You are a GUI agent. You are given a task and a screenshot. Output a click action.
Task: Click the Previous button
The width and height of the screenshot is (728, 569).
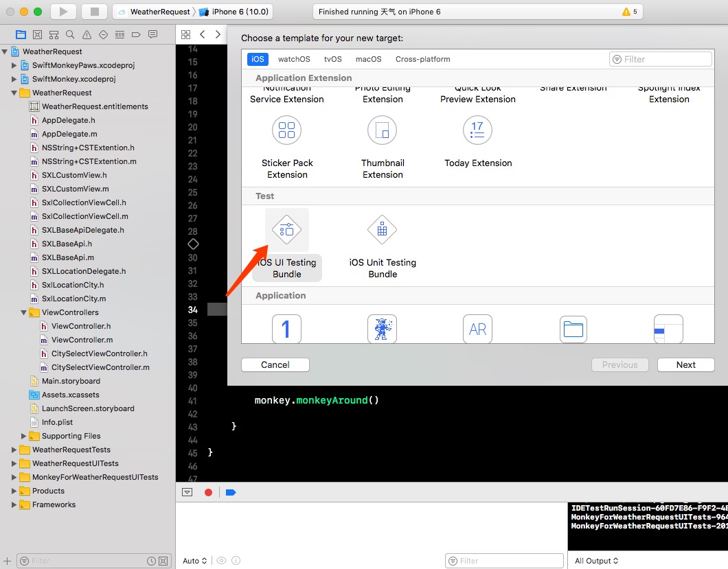coord(619,364)
